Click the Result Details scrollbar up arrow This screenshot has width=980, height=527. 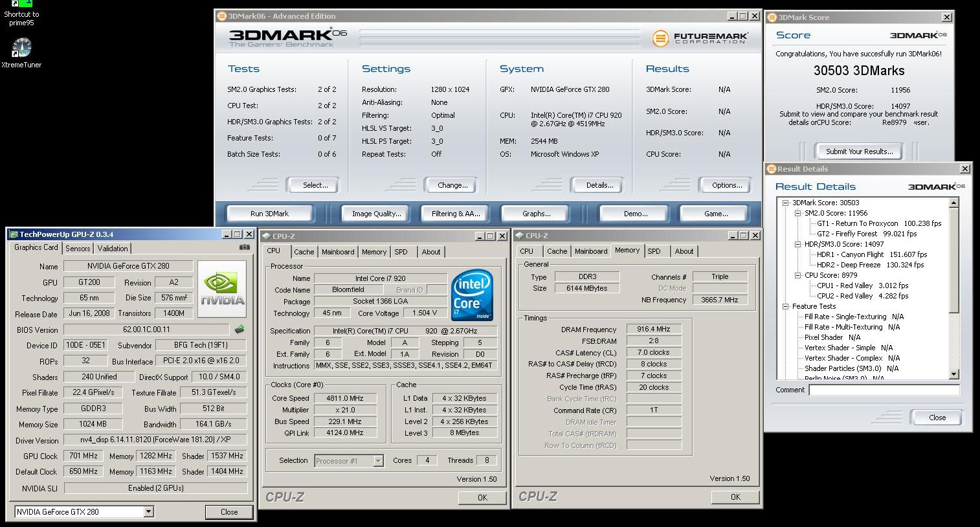953,203
